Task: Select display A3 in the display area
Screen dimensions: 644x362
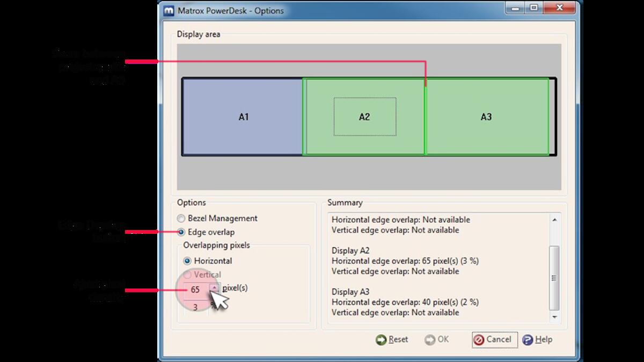Action: pos(486,117)
